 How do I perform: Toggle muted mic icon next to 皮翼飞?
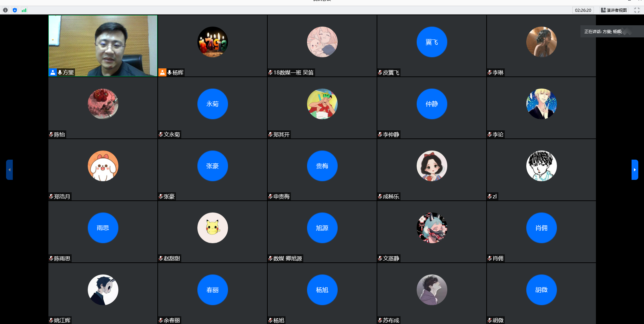[380, 72]
